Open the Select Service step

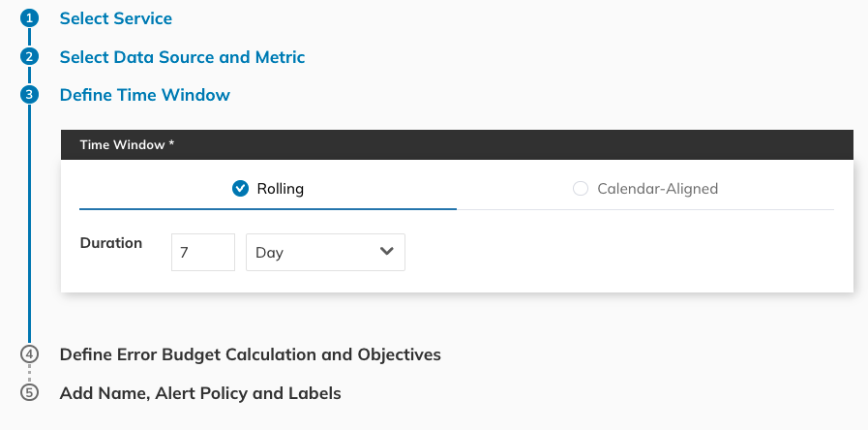tap(116, 18)
